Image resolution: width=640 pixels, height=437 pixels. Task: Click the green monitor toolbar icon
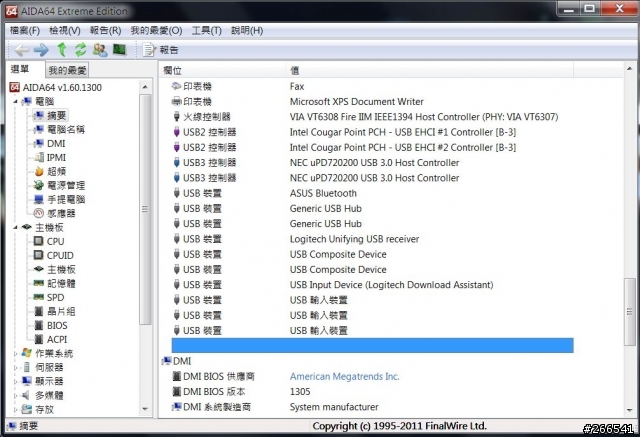[120, 49]
